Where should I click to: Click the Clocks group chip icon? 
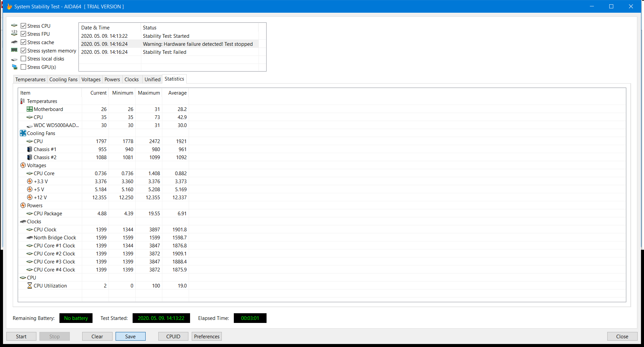pyautogui.click(x=23, y=221)
